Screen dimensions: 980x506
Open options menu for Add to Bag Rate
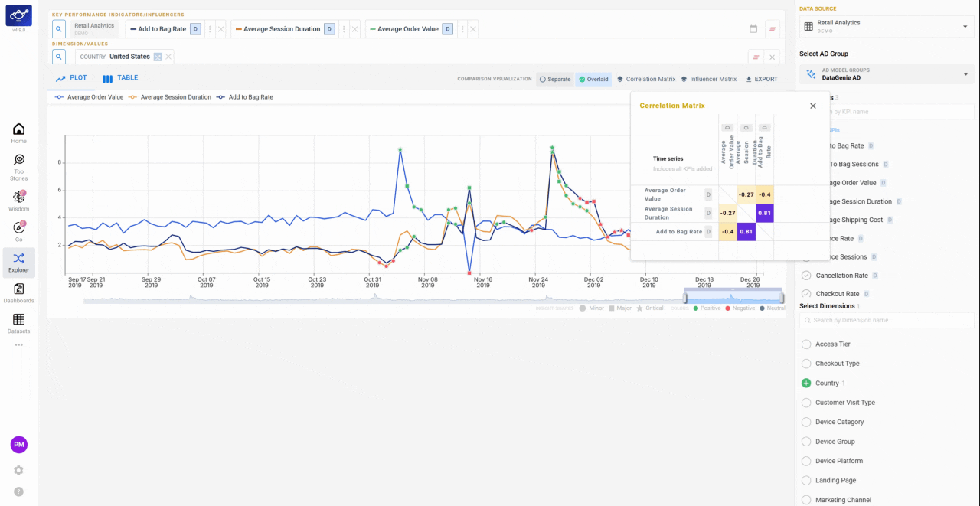(x=209, y=29)
